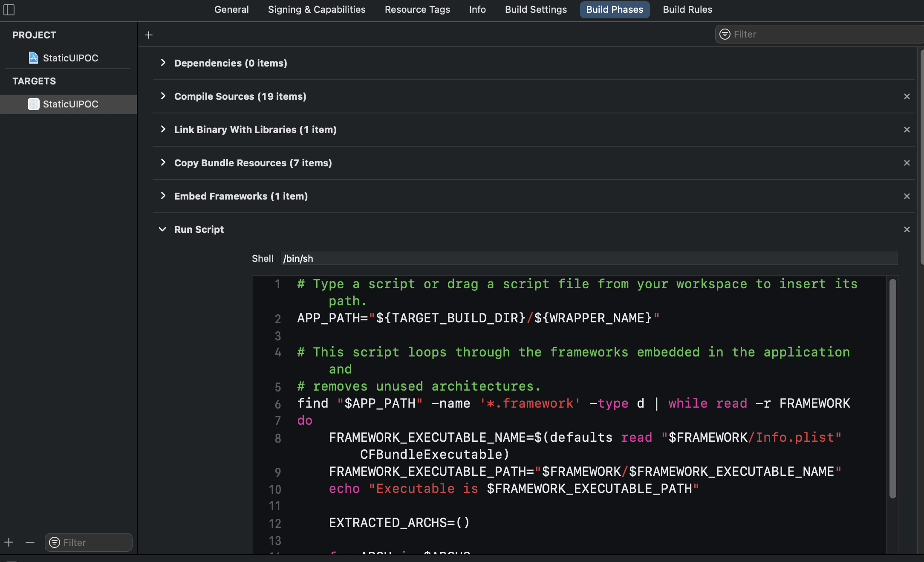This screenshot has height=562, width=924.
Task: Click the FRAMEWORK_EXECUTABLE_PATH line 9
Action: point(585,472)
